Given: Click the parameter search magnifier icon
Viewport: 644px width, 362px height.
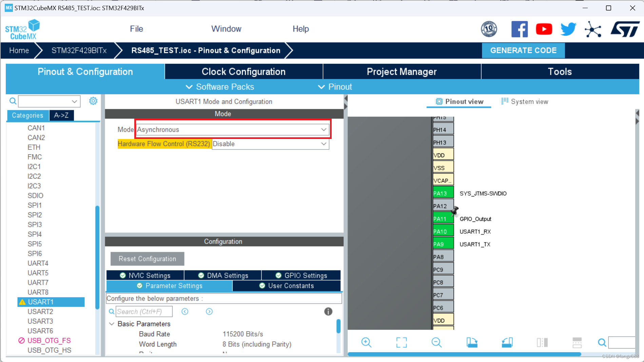Looking at the screenshot, I should point(111,311).
